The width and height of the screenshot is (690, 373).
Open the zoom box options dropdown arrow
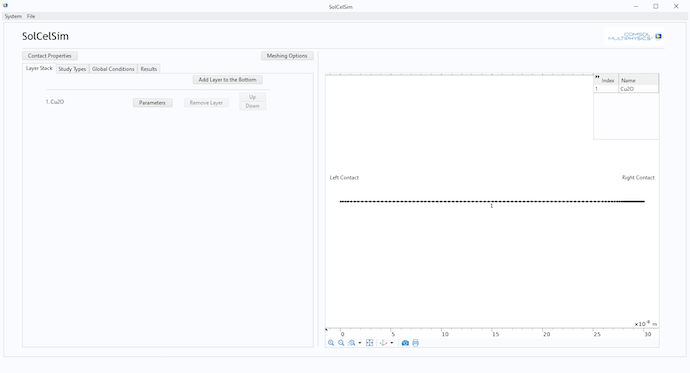[360, 343]
